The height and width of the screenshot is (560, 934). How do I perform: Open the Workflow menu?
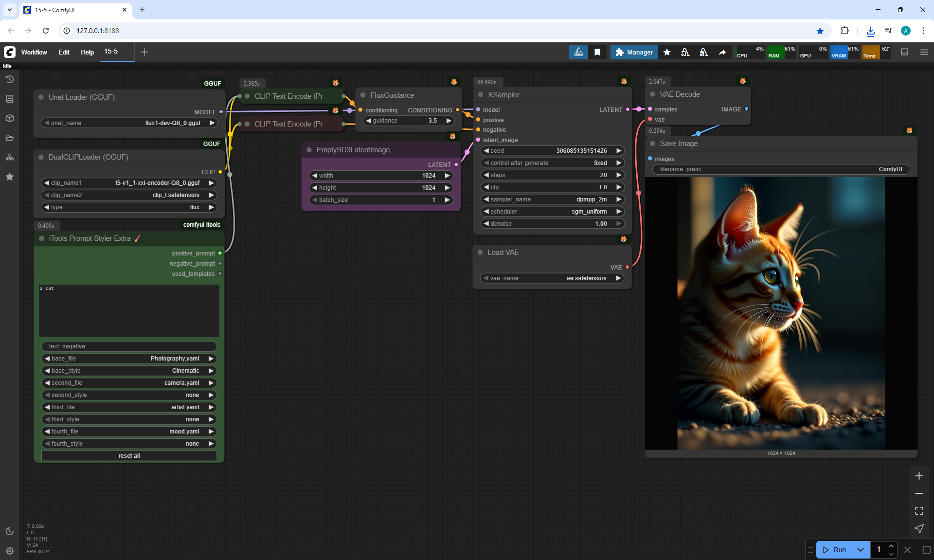(34, 52)
